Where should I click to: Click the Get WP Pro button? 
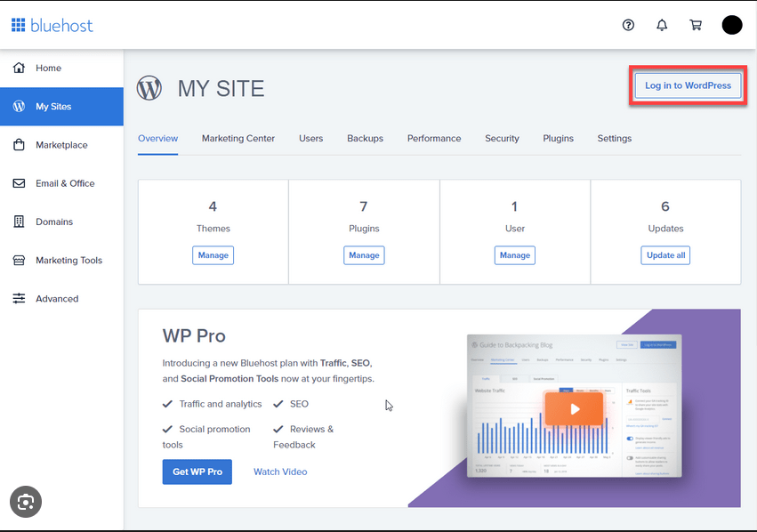tap(197, 472)
